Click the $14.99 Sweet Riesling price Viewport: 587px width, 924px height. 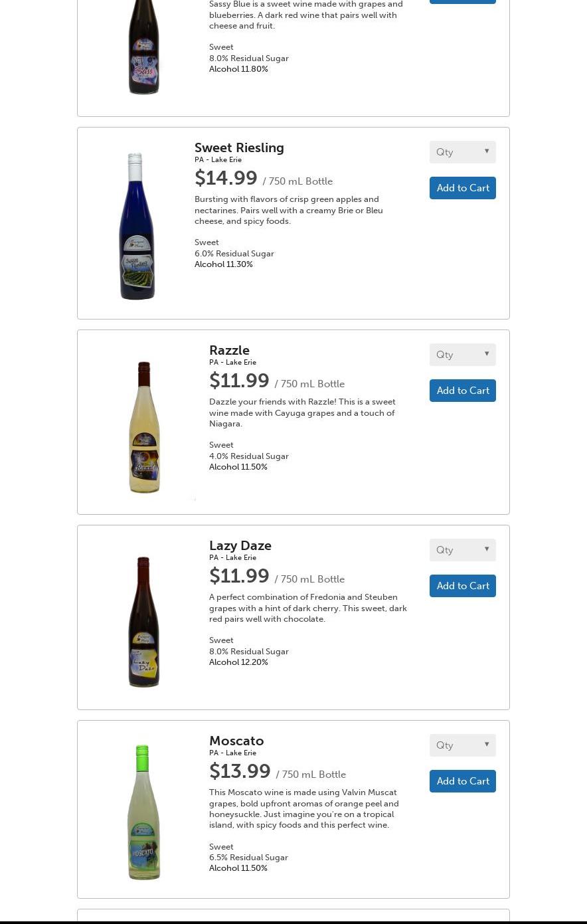click(226, 178)
